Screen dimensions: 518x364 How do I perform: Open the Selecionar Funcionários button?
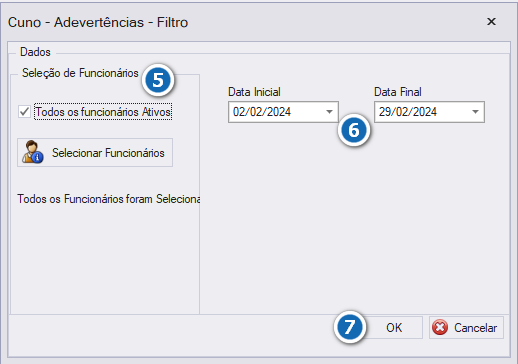click(95, 153)
